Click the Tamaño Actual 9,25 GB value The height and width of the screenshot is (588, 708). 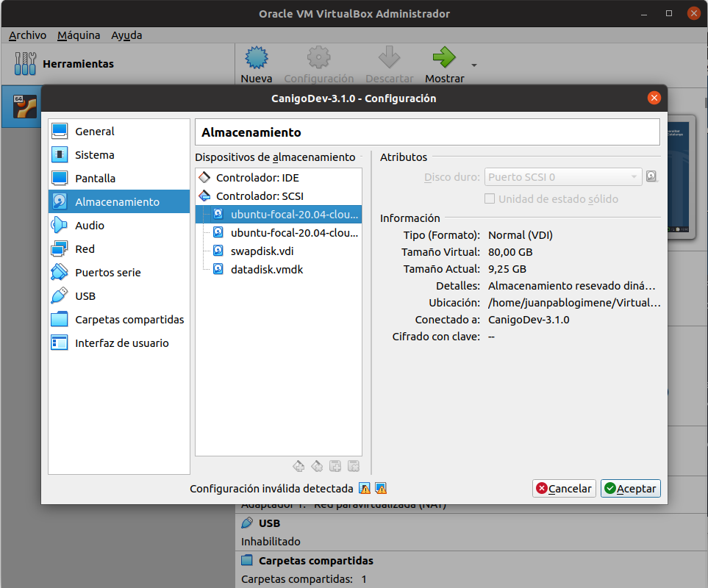[x=507, y=269]
